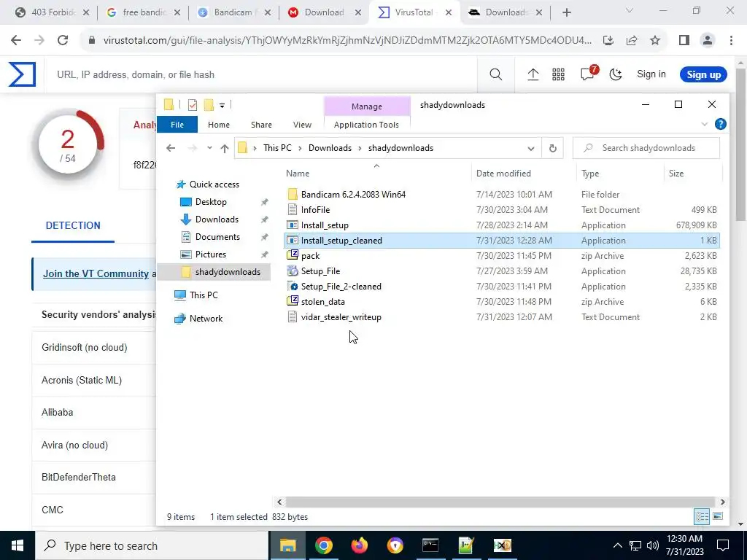The width and height of the screenshot is (747, 560).
Task: Click the Search shadydownloads box
Action: tap(646, 148)
